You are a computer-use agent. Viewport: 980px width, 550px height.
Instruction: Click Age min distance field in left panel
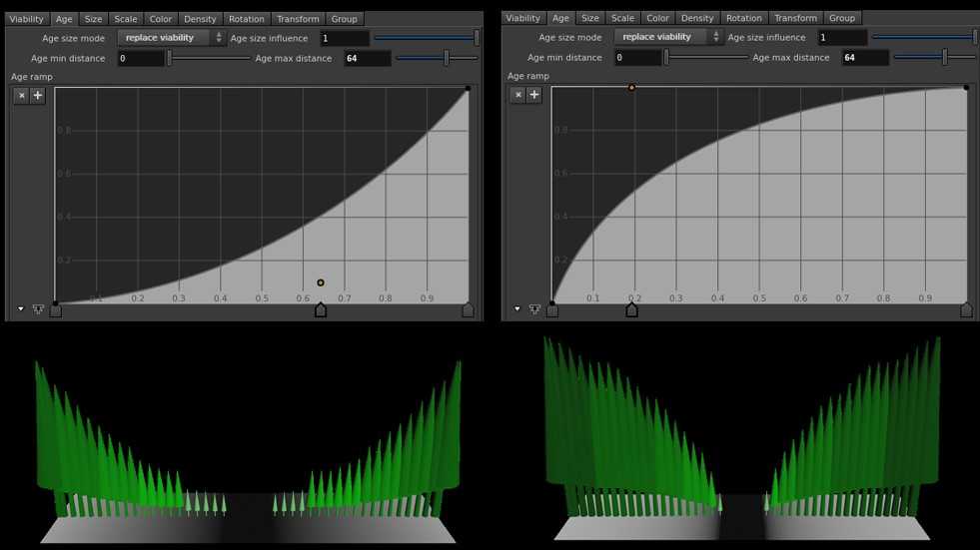[x=141, y=58]
